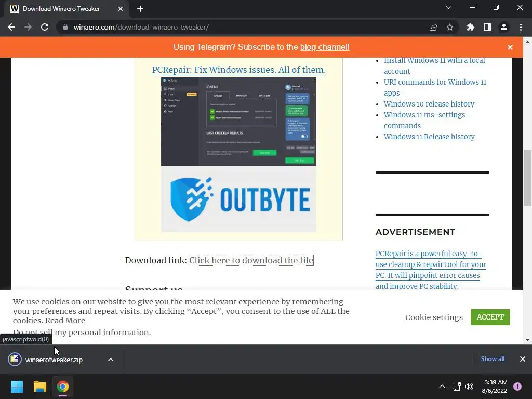Click the Chrome taskbar icon
Screen dimensions: 532x399
[63, 387]
